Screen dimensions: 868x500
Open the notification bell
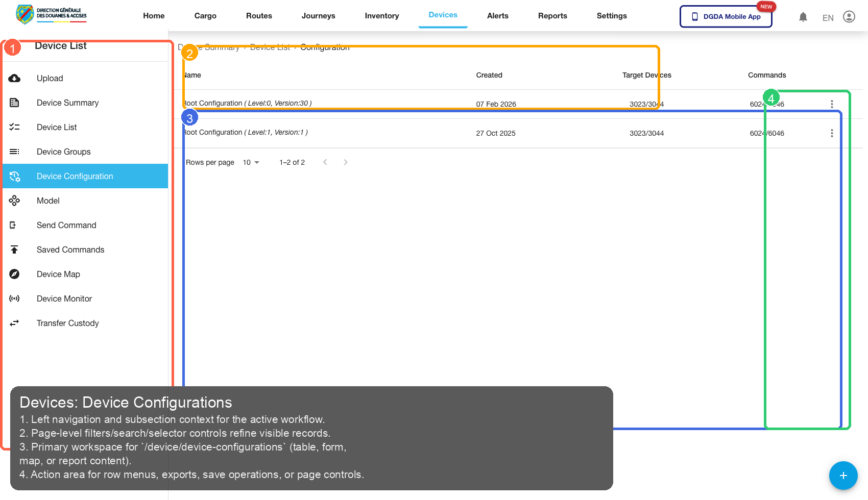point(803,16)
